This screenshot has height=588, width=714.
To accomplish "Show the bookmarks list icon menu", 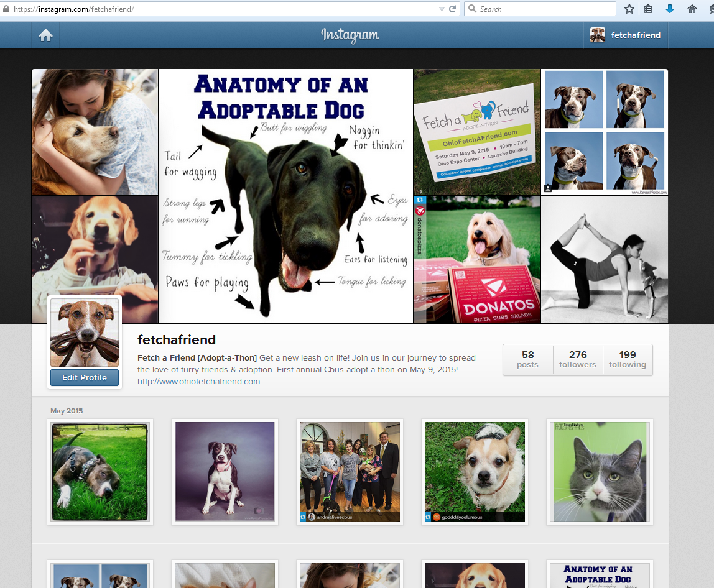I will pos(648,9).
